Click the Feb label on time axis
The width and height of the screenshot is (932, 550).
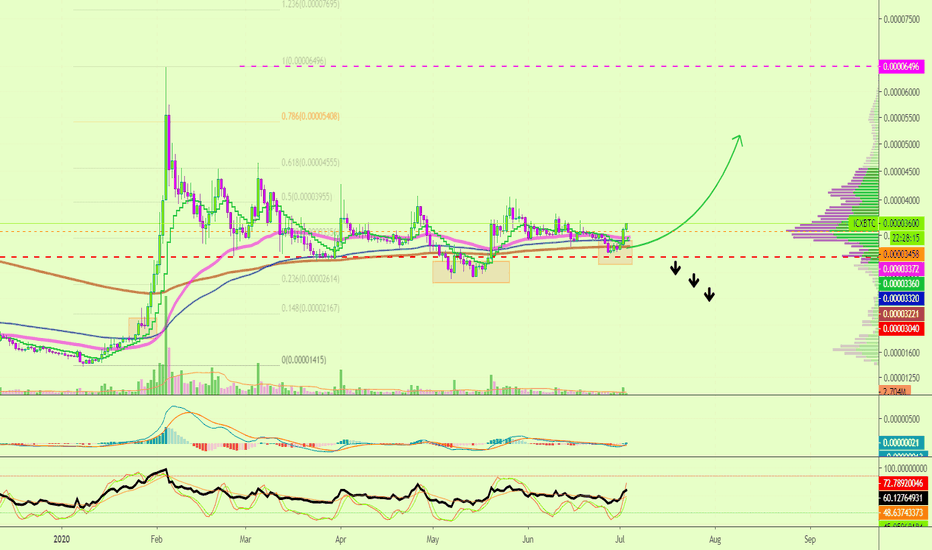click(156, 540)
